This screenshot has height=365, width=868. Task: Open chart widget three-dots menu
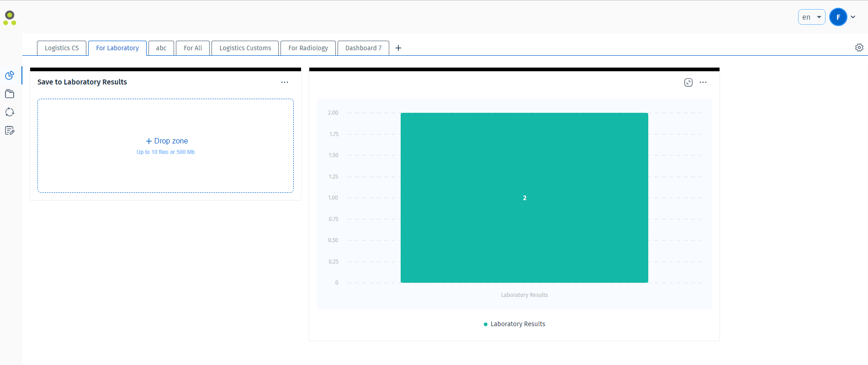point(703,82)
